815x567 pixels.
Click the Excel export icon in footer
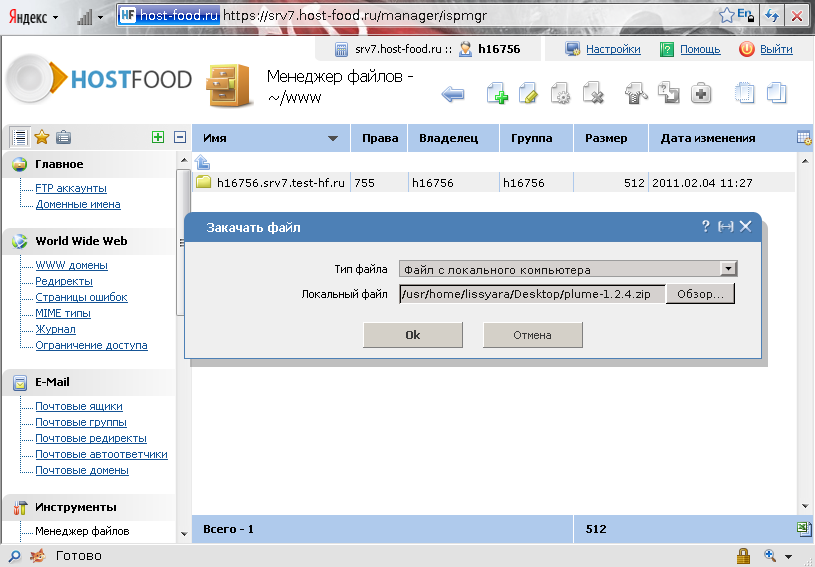coord(803,528)
